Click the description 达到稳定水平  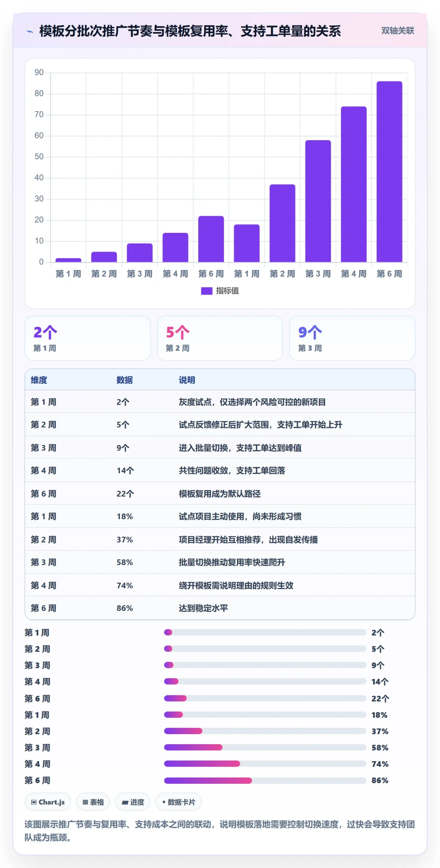click(x=203, y=608)
